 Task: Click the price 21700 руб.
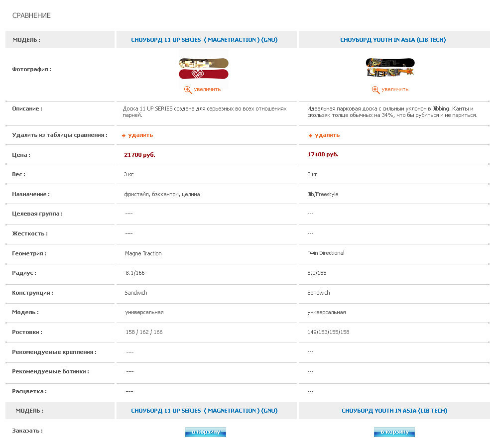coord(139,155)
